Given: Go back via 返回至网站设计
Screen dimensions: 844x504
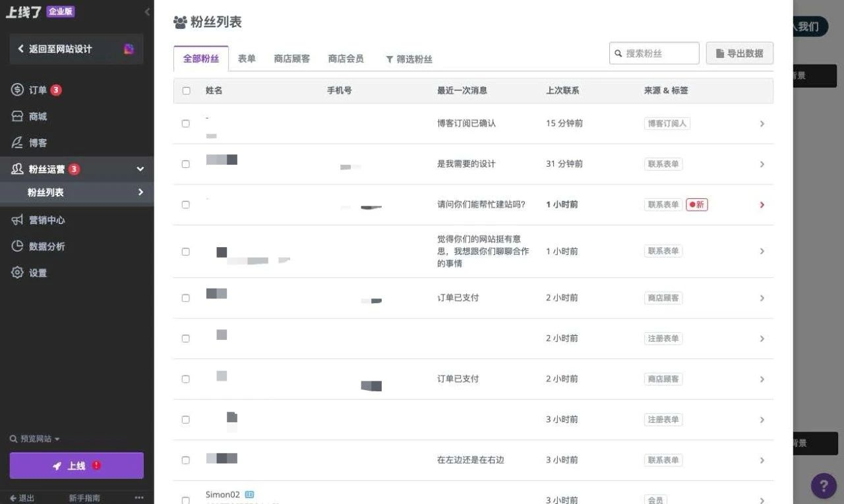Looking at the screenshot, I should pos(64,49).
